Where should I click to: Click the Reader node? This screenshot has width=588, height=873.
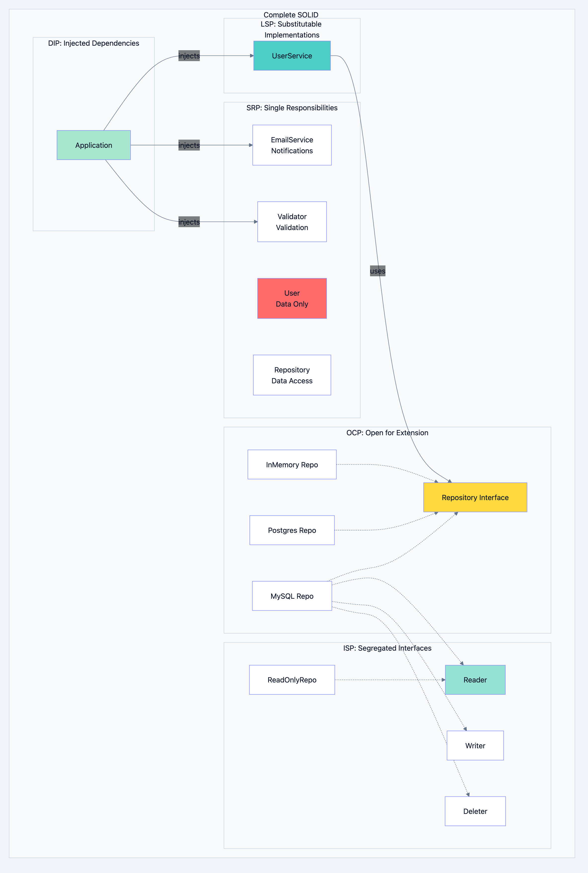point(475,679)
